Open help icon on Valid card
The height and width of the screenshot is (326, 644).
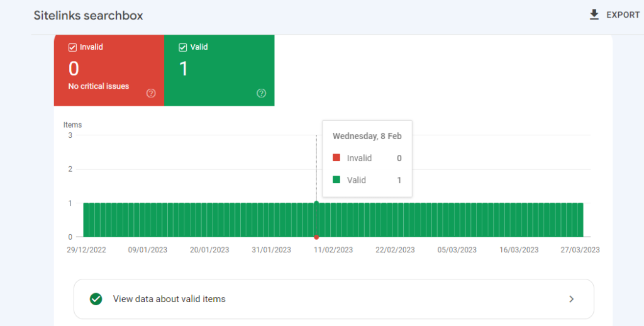pos(261,93)
